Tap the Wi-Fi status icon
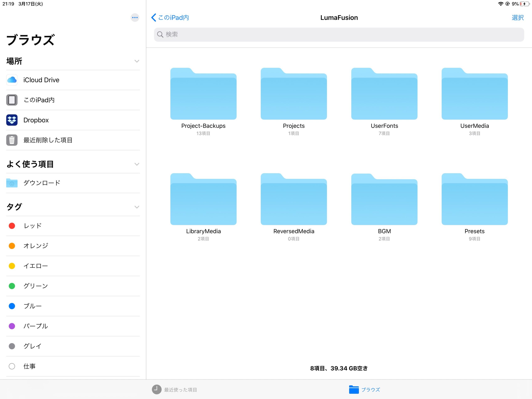532x399 pixels. [500, 4]
